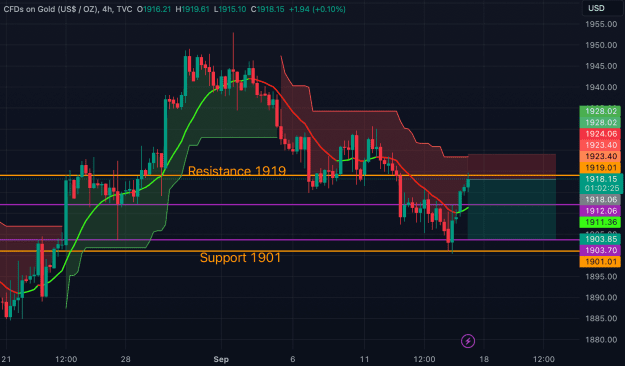Click the 1955.00 price scale value
Screen dimensions: 625x366
[x=601, y=24]
